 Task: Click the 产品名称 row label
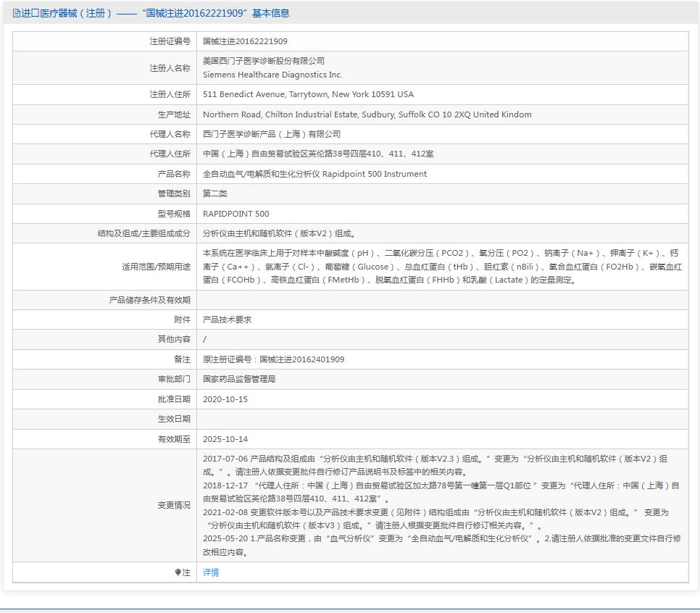(x=174, y=174)
